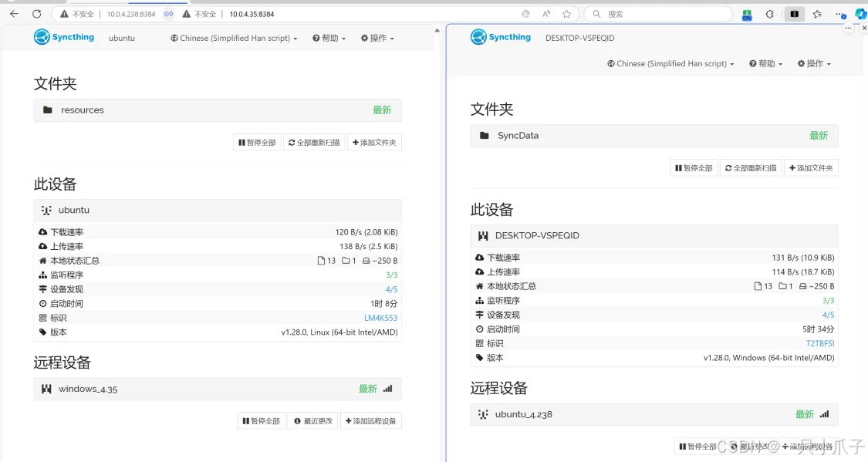This screenshot has height=462, width=868.
Task: Click the split-screen link icon between addresses
Action: click(x=169, y=14)
